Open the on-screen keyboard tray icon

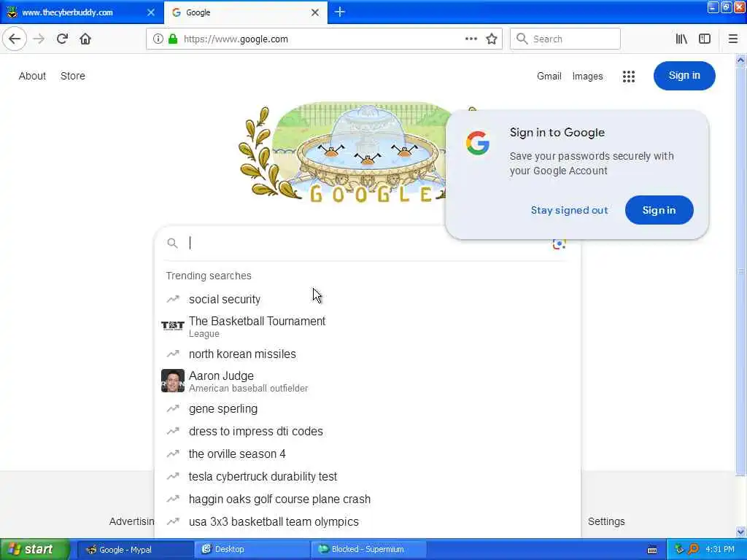(x=652, y=550)
